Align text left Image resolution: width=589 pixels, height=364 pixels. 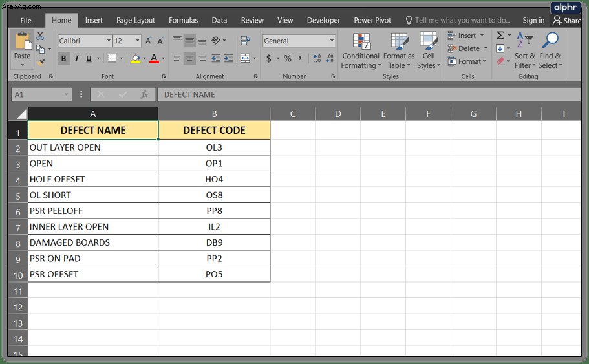[177, 58]
